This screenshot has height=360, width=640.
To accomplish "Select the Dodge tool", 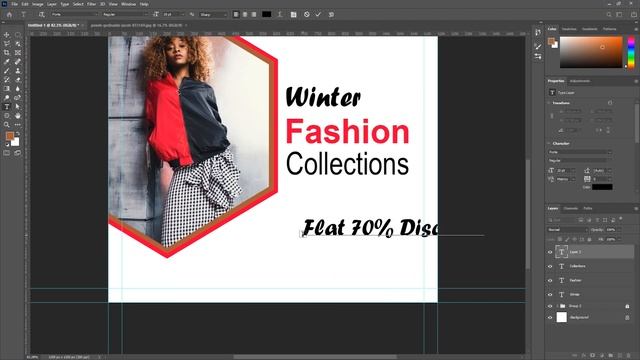I will (x=7, y=98).
